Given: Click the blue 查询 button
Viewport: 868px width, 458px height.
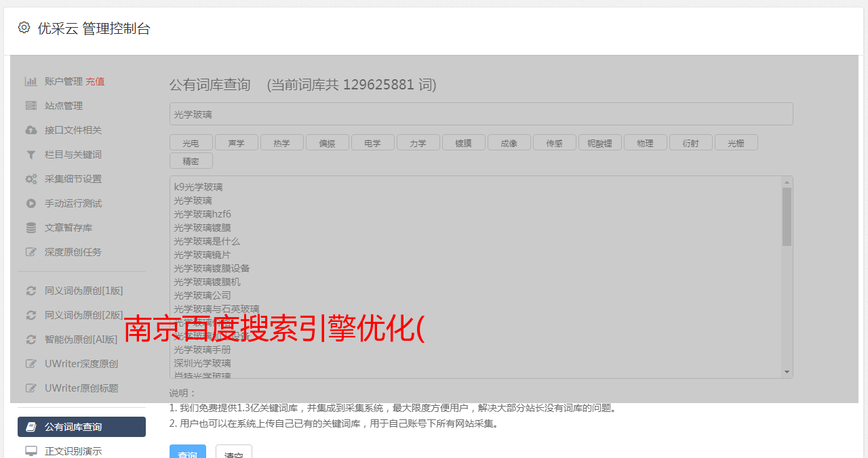Looking at the screenshot, I should pyautogui.click(x=187, y=453).
